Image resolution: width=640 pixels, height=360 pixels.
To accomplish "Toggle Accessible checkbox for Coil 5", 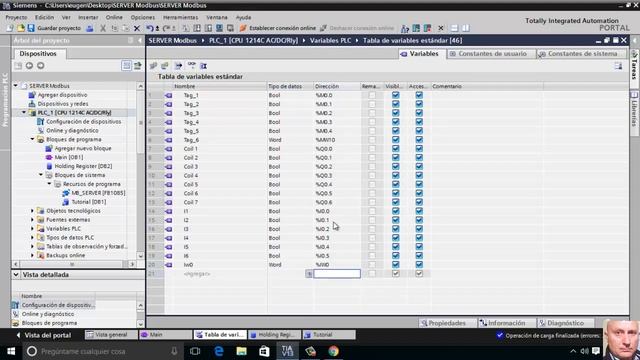I will tap(419, 184).
